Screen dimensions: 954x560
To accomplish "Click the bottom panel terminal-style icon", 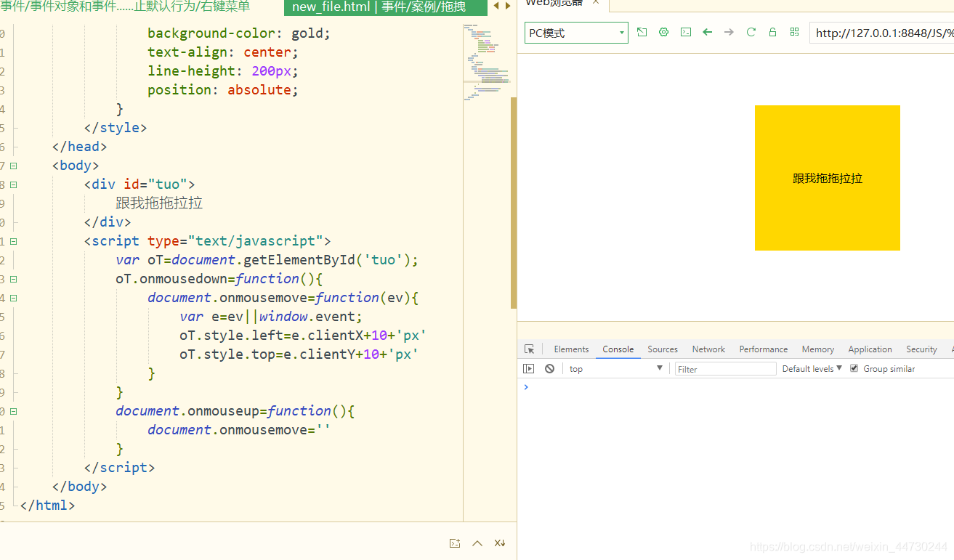I will click(x=455, y=543).
